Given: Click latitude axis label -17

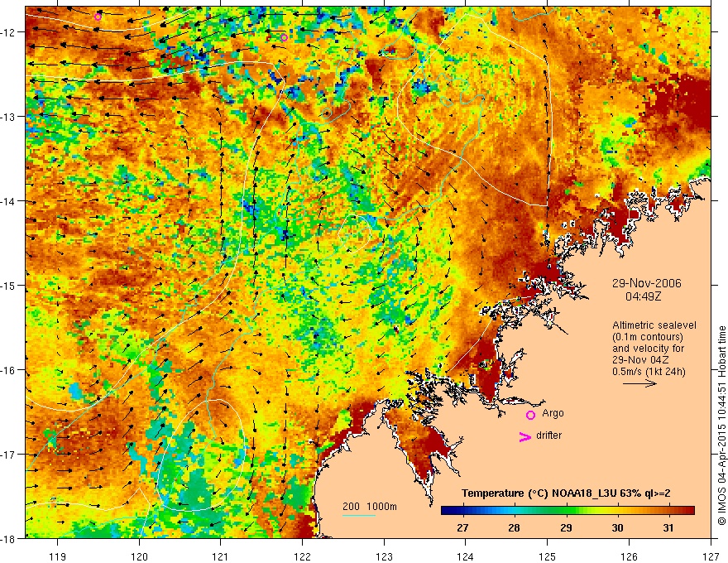Looking at the screenshot, I should [8, 455].
